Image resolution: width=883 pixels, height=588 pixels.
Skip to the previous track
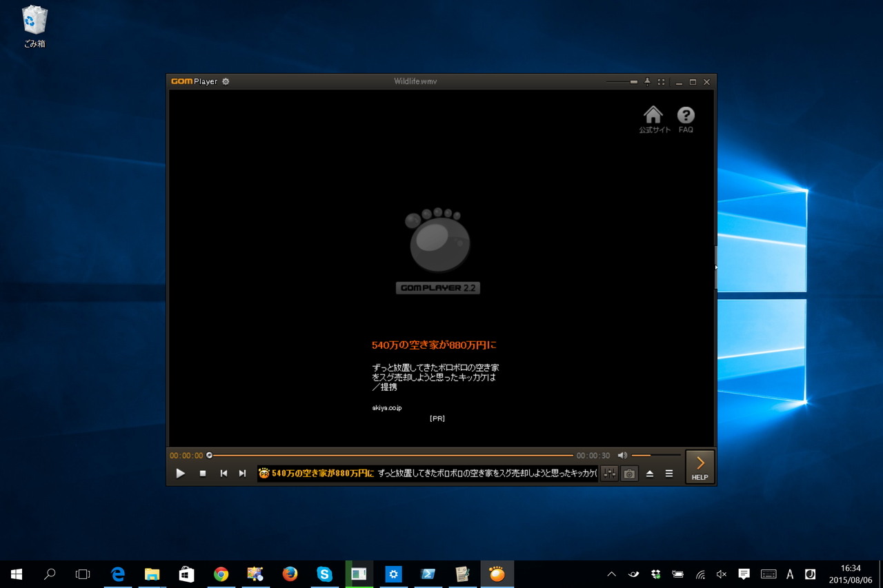pyautogui.click(x=224, y=474)
